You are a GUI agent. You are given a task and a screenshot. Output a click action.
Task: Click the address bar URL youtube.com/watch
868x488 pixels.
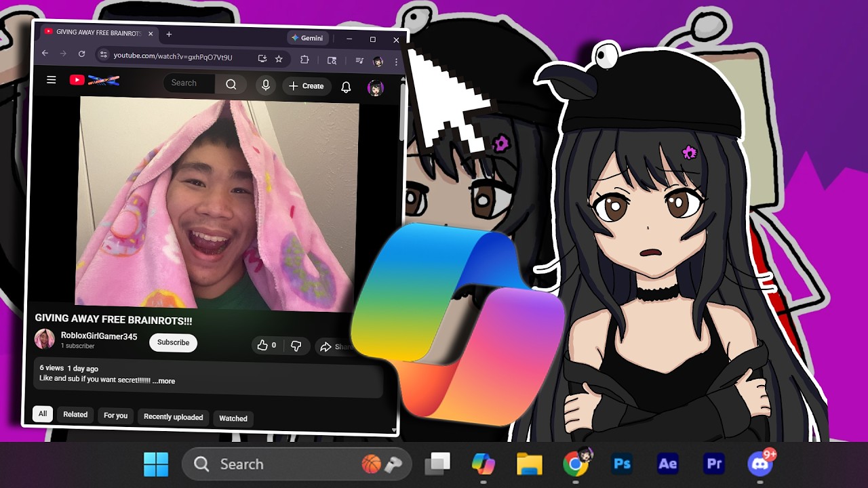tap(173, 57)
